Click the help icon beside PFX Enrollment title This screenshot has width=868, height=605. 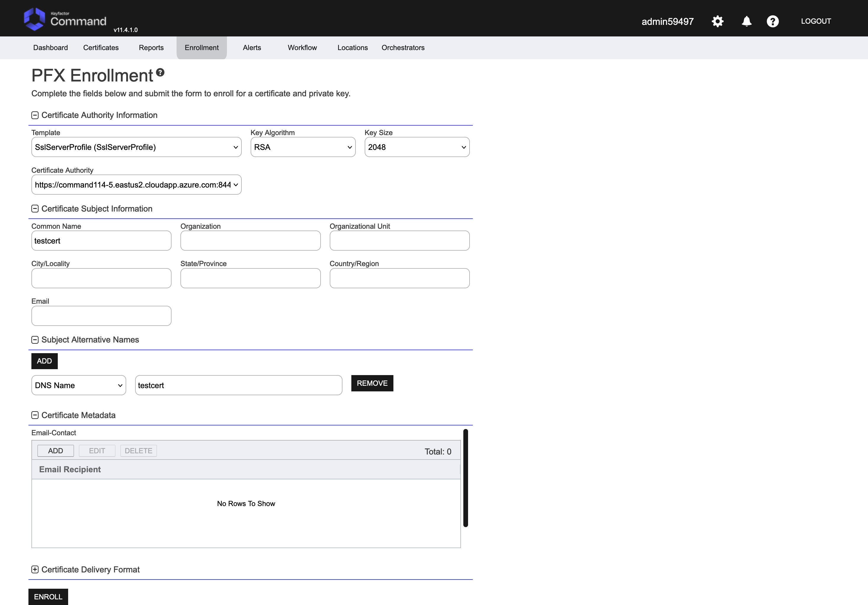160,72
